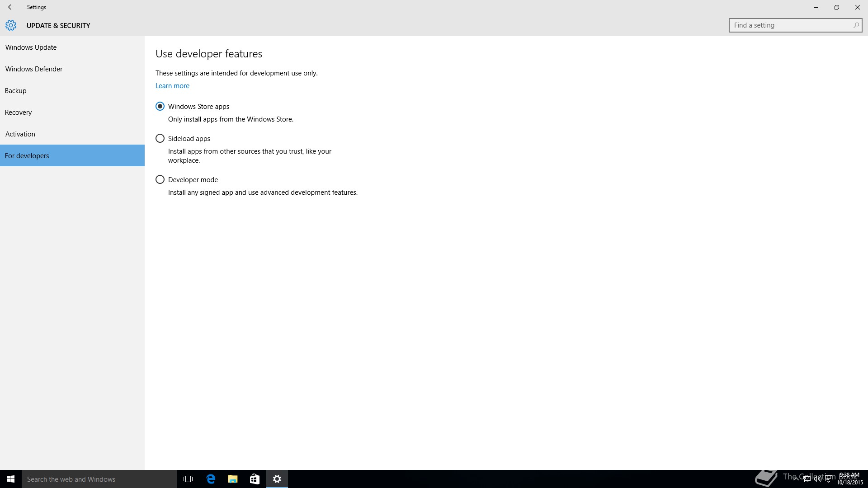Screen dimensions: 868x488
Task: Open the Start menu Windows logo
Action: (11, 479)
